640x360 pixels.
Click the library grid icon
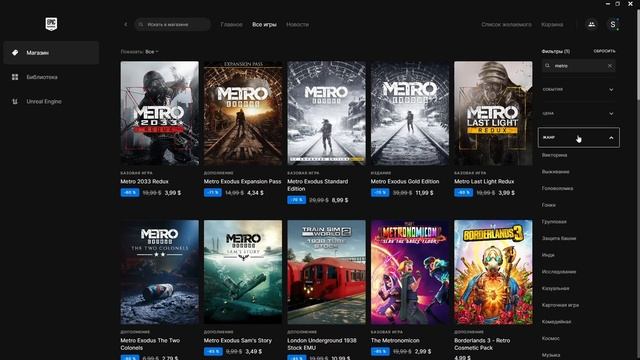15,77
